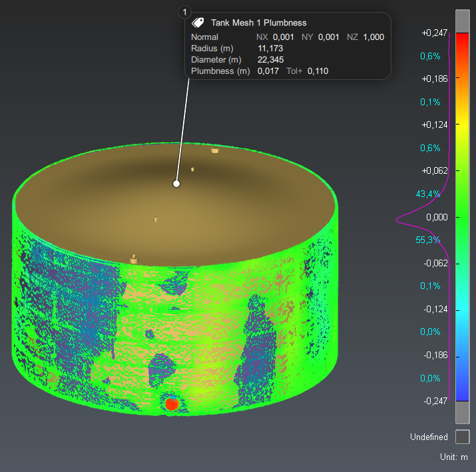Toggle the Undefined color checkbox
This screenshot has height=472, width=476.
click(x=462, y=437)
